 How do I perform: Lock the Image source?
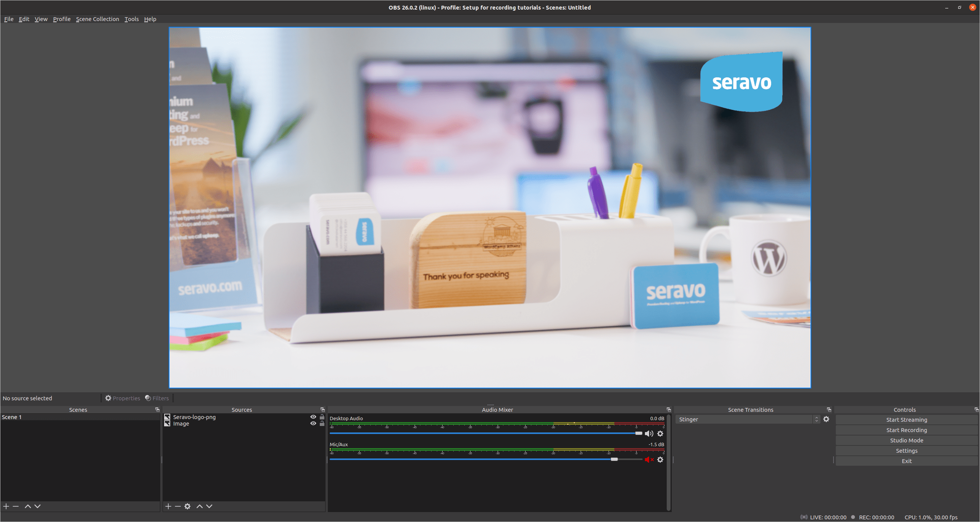322,424
